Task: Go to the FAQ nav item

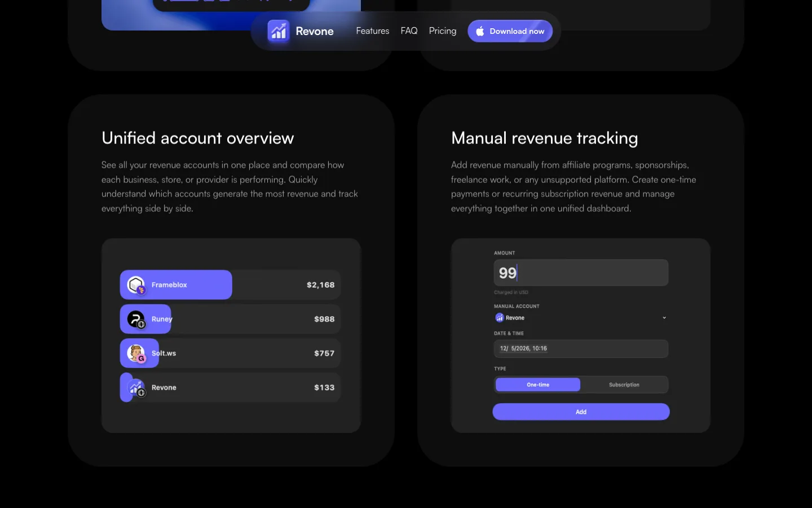Action: (409, 31)
